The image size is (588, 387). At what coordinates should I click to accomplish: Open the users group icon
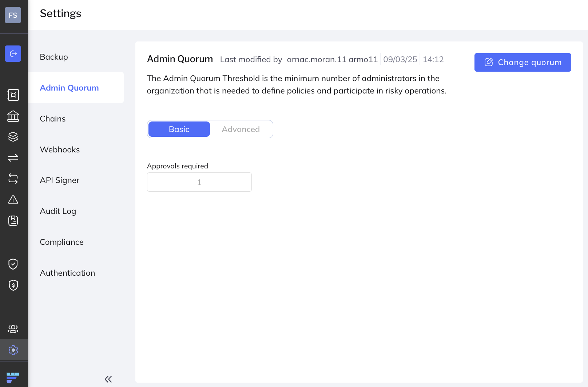pos(13,329)
